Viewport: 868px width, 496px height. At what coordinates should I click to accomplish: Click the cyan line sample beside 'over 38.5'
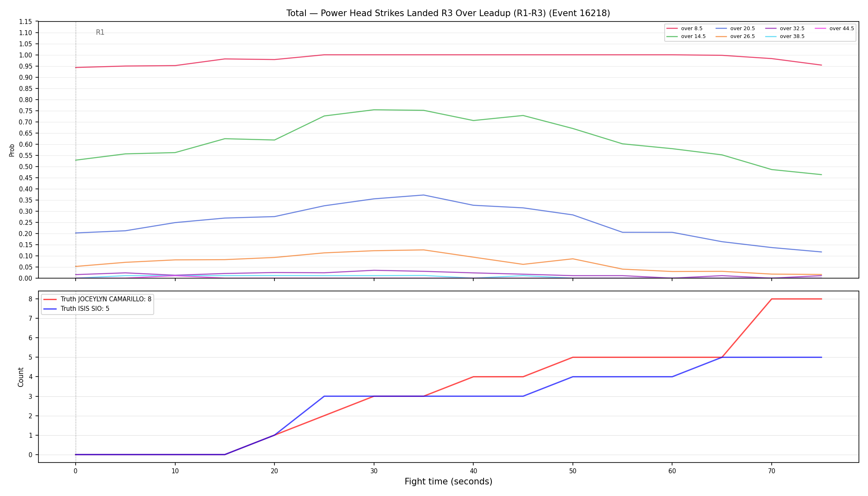770,36
